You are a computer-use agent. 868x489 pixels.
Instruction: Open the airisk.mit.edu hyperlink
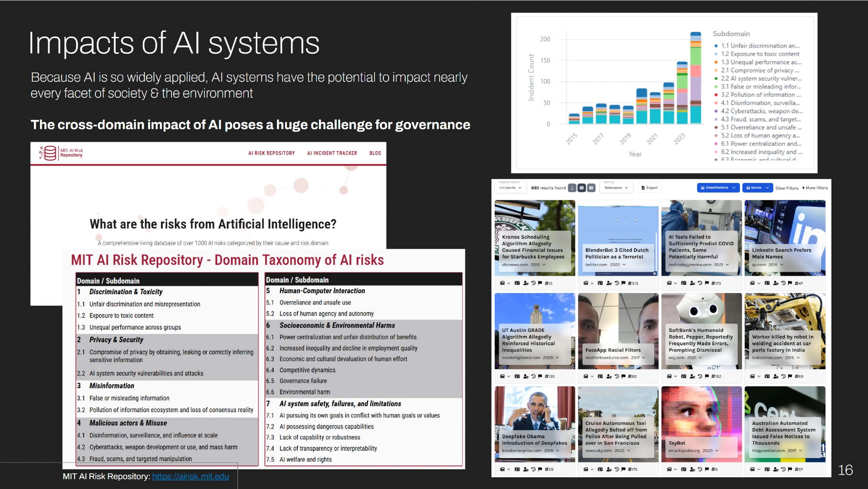[x=191, y=476]
